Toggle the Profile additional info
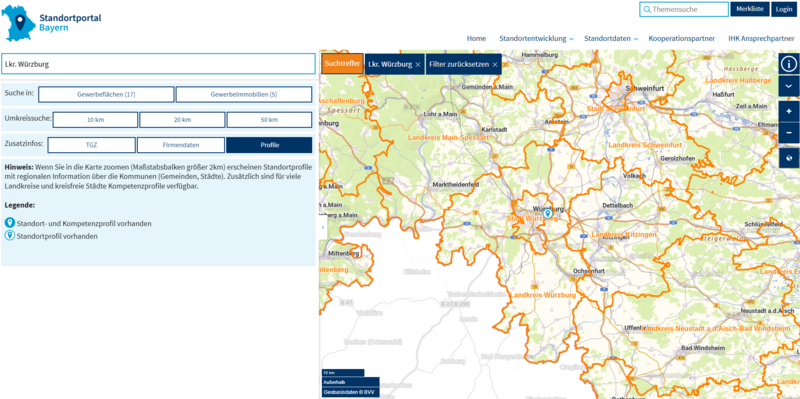This screenshot has width=800, height=399. pyautogui.click(x=269, y=145)
